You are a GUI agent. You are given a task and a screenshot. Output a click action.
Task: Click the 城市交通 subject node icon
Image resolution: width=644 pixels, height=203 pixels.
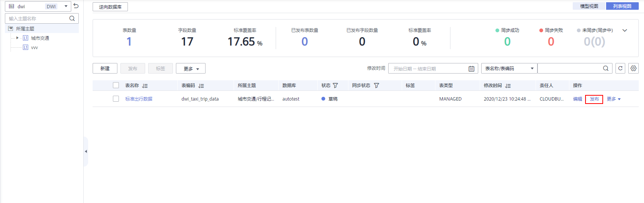pos(26,38)
